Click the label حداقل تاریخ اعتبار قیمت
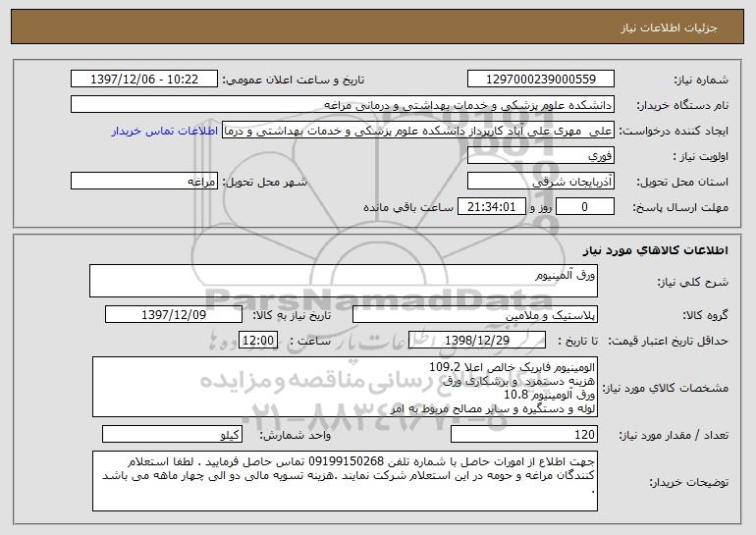This screenshot has width=756, height=535. click(668, 341)
